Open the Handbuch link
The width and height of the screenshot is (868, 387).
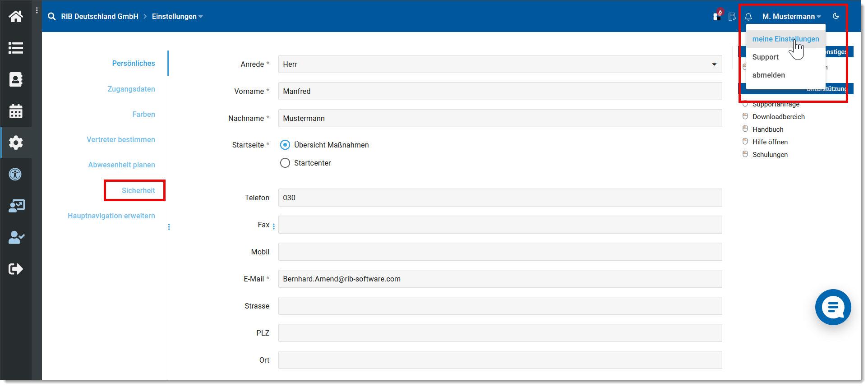tap(768, 129)
